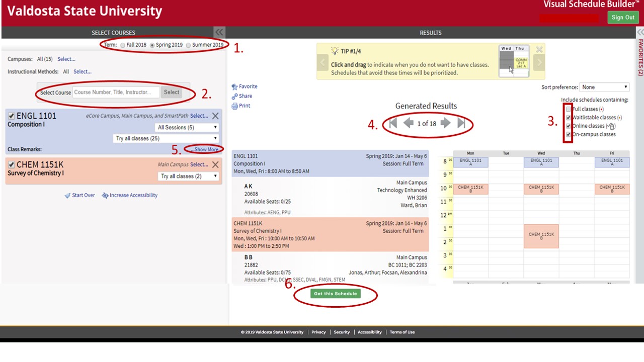Expand class remarks with Show More
The height and width of the screenshot is (362, 644).
click(205, 150)
